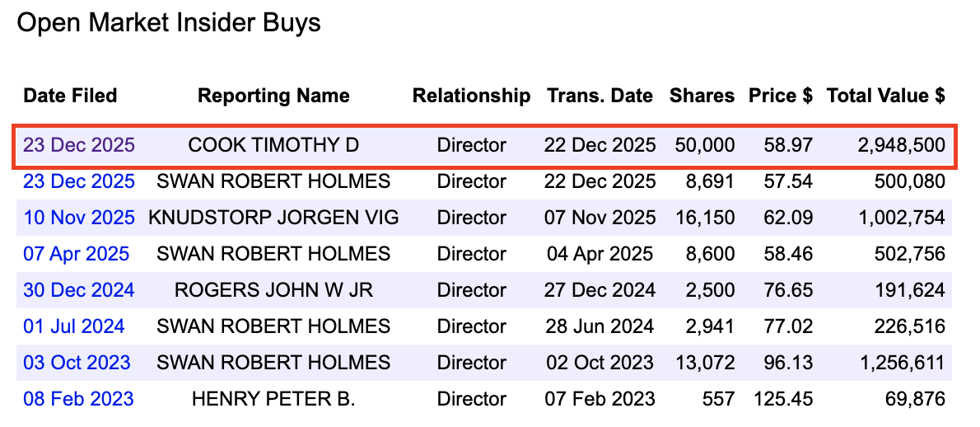
Task: Click the 10 Nov 2025 filing date link
Action: point(79,218)
